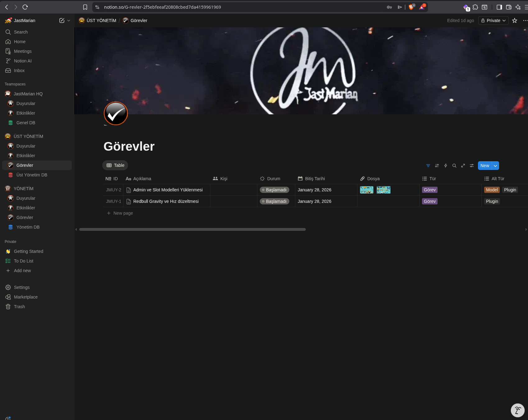Expand the New button dropdown arrow

pyautogui.click(x=495, y=166)
